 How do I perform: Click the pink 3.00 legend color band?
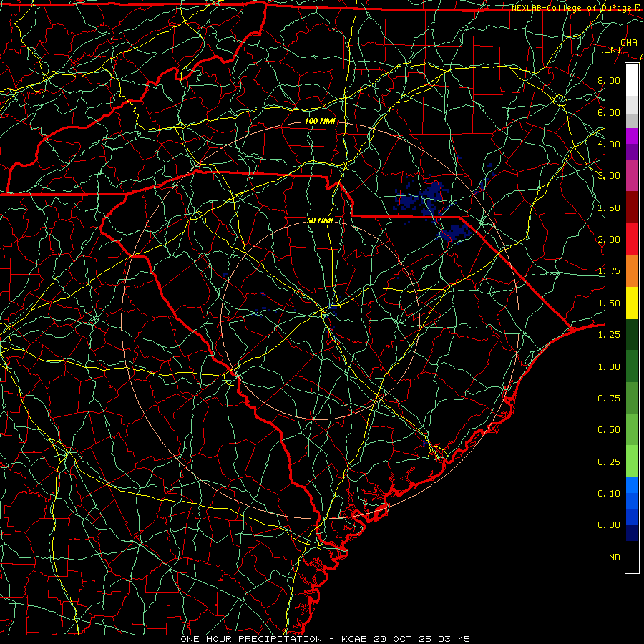[x=632, y=175]
